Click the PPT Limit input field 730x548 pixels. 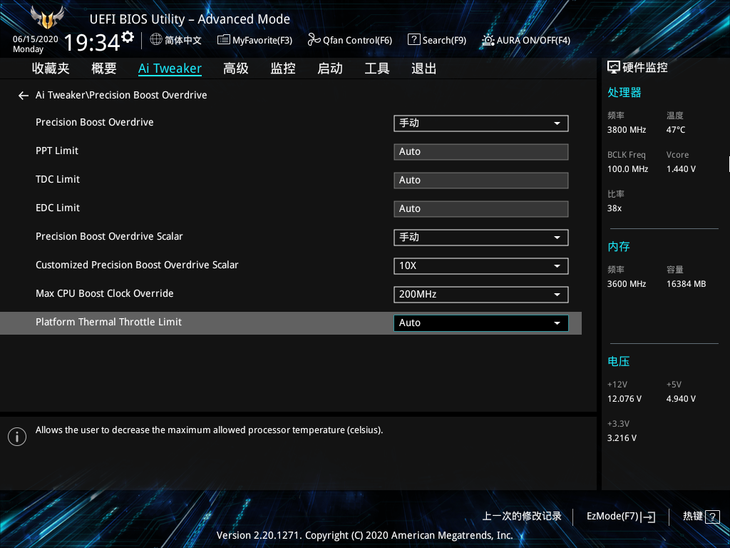click(480, 152)
